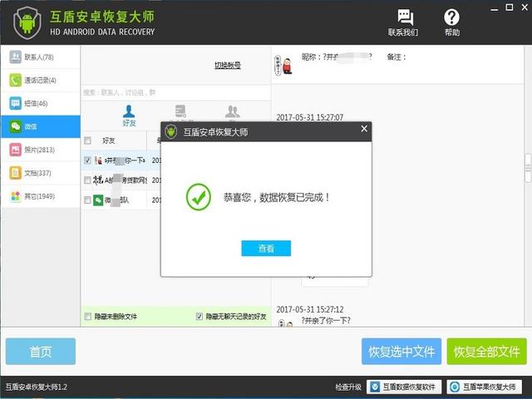Switch to the middle discussion-group tab icon
The image size is (532, 399).
[180, 111]
